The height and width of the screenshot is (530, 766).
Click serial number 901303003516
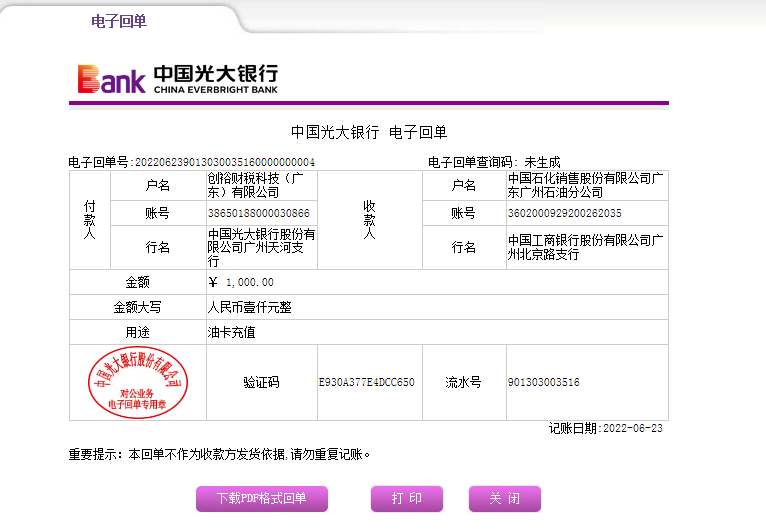[543, 383]
